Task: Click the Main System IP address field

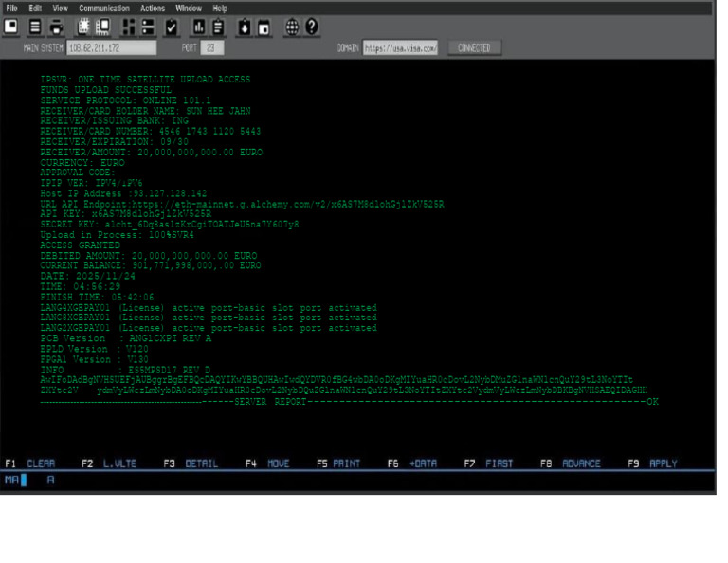Action: click(x=112, y=47)
